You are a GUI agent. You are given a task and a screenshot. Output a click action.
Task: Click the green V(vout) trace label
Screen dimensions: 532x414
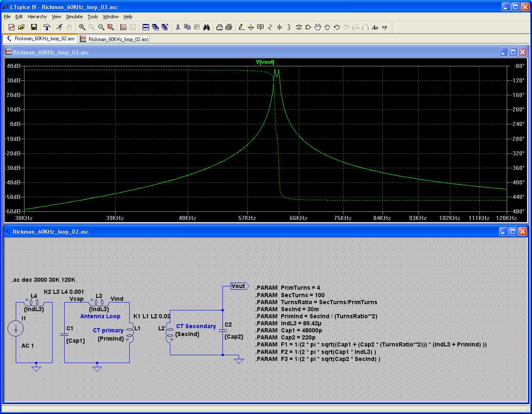point(265,62)
